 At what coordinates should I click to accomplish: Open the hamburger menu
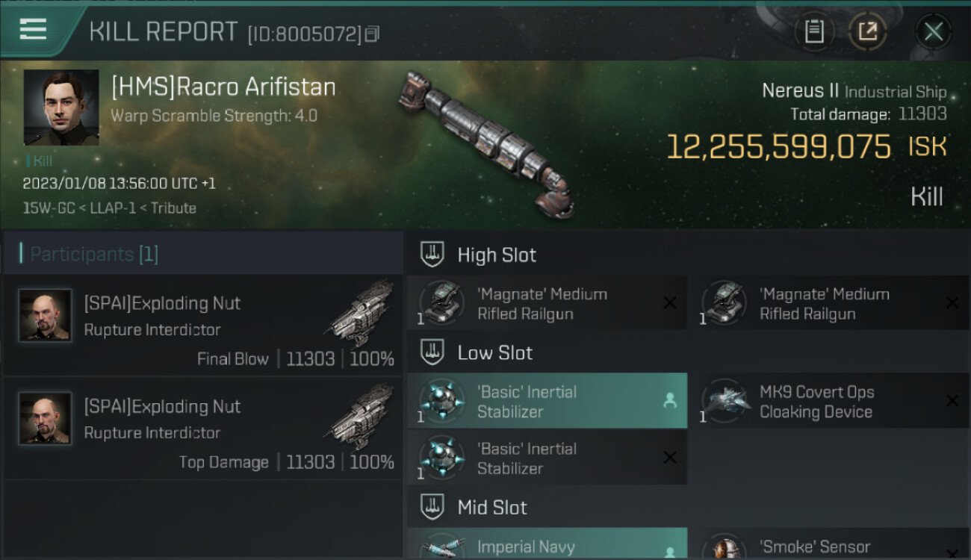pos(34,30)
